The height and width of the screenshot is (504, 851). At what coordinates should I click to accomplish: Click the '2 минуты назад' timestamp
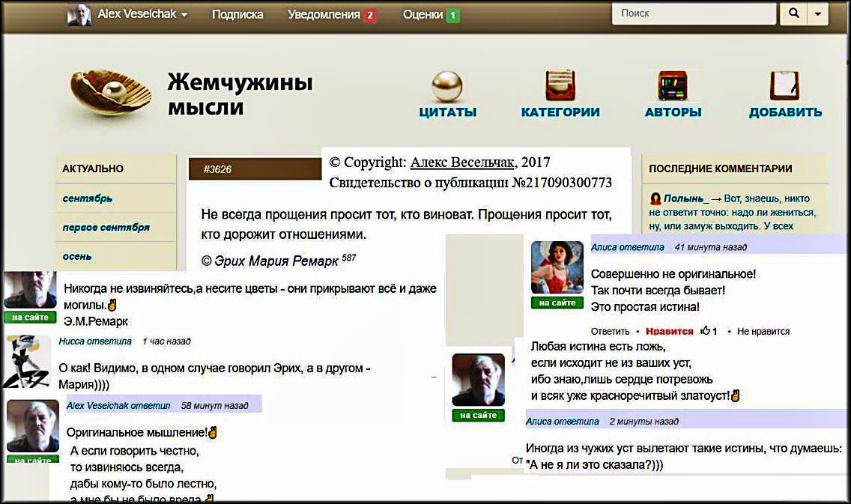643,421
